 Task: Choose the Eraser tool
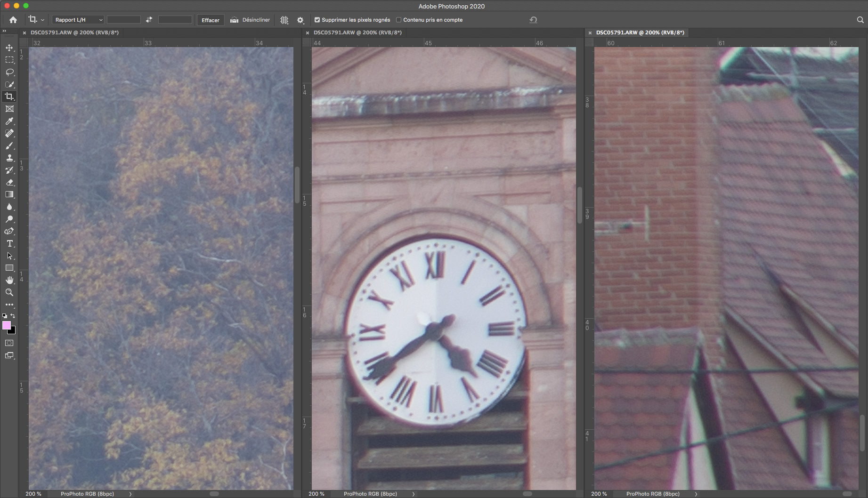pyautogui.click(x=9, y=182)
